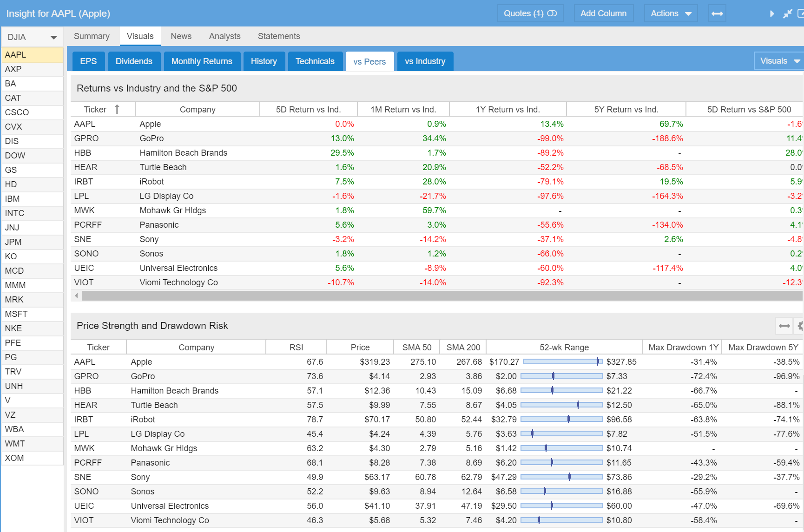Open the Monthly Returns sub-tab
This screenshot has height=532, width=804.
point(202,61)
